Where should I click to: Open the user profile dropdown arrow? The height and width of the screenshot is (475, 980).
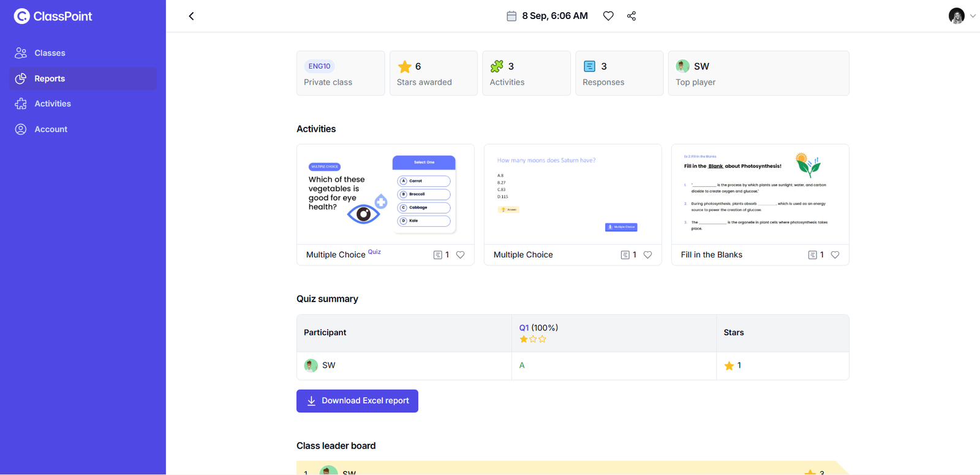coord(973,16)
